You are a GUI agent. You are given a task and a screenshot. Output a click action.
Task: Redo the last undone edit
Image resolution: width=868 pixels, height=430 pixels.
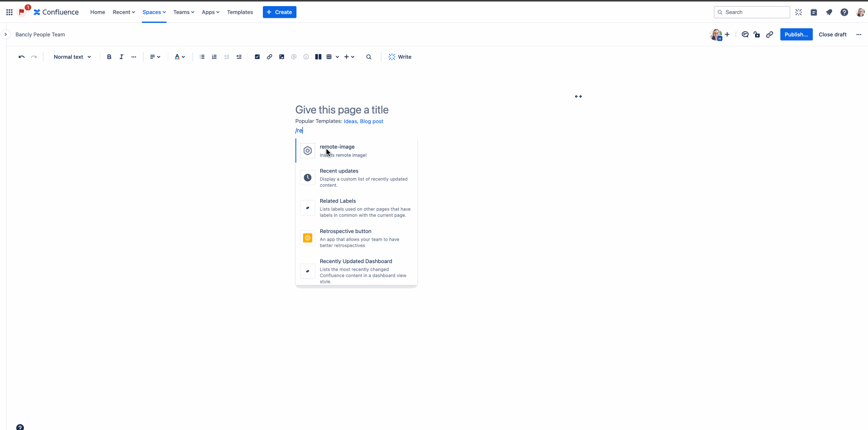click(34, 57)
